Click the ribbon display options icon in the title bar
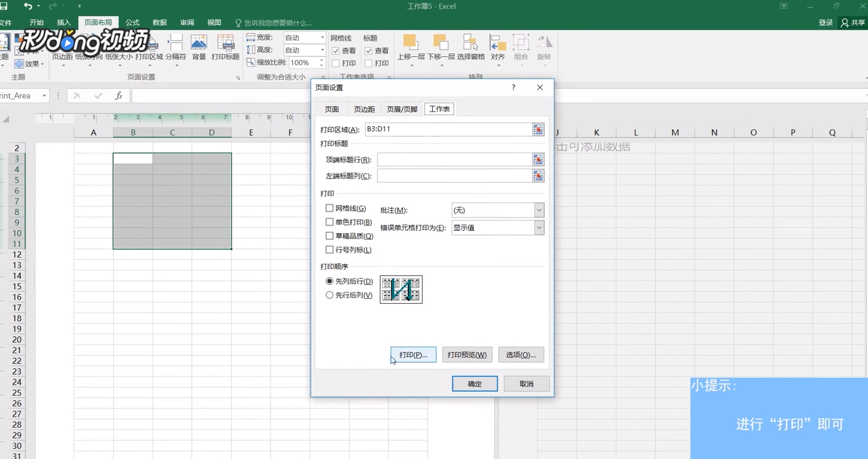 [783, 6]
